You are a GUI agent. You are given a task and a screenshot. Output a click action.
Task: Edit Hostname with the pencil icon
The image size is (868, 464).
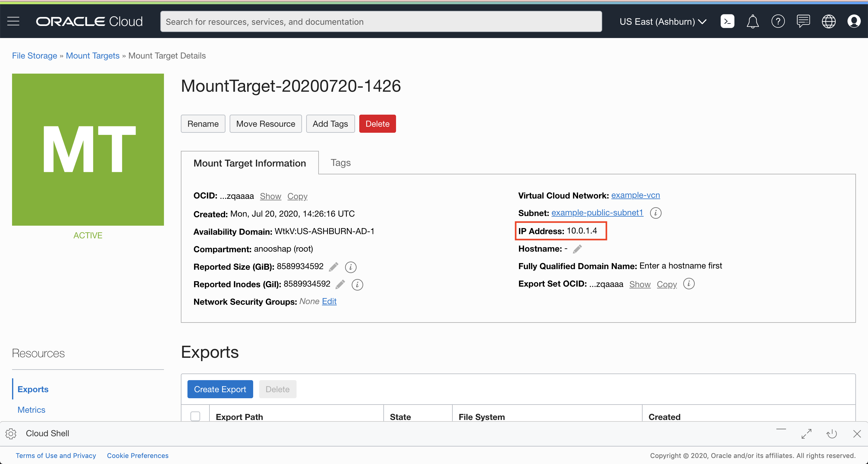coord(577,249)
